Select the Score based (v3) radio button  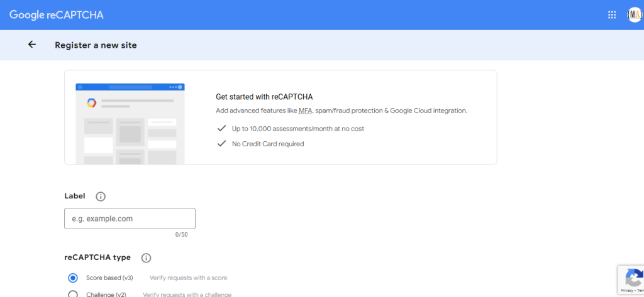[x=73, y=278]
